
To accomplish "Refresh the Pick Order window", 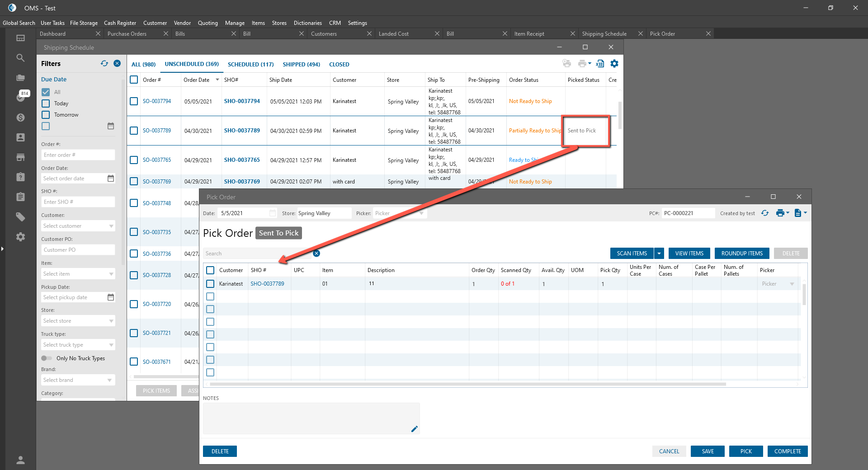I will click(x=765, y=213).
